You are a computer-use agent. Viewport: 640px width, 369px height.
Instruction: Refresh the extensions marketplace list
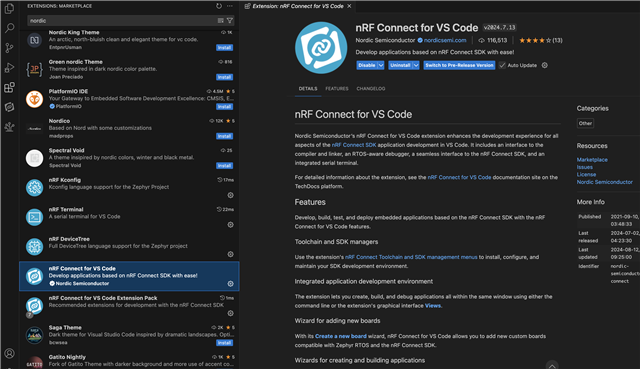pyautogui.click(x=219, y=6)
